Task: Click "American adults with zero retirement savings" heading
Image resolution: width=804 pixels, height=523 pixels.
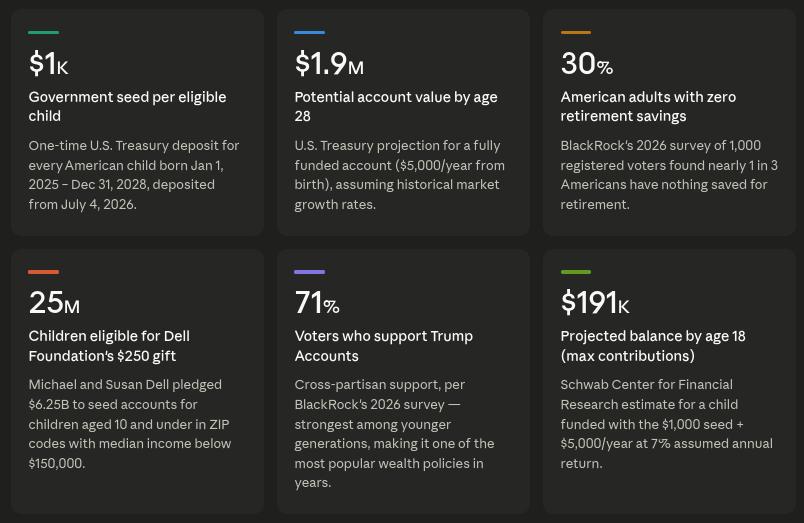Action: pyautogui.click(x=648, y=106)
